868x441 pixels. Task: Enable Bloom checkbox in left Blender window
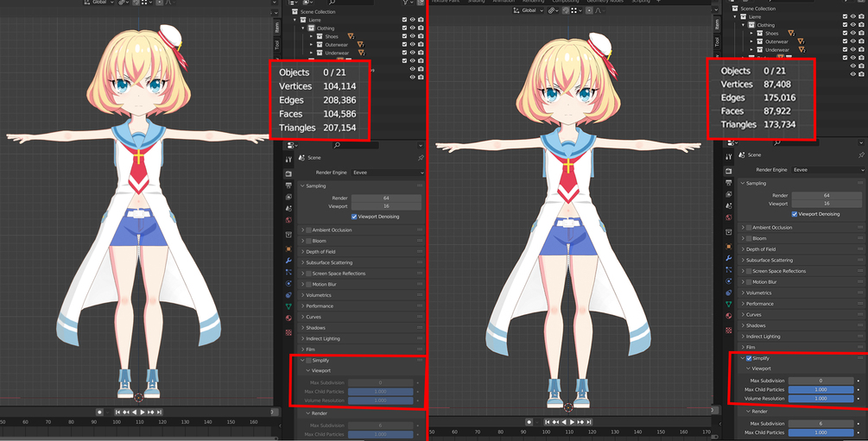point(309,241)
